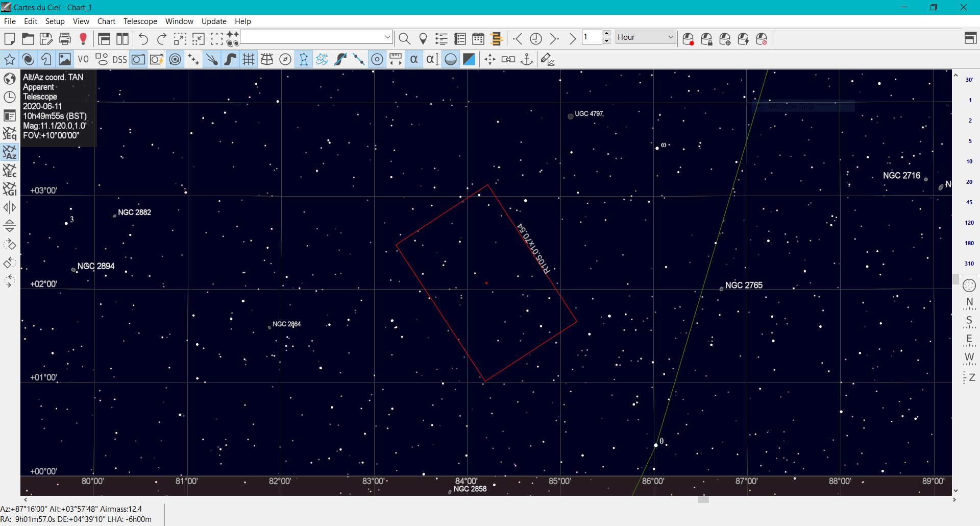The image size is (980, 526).
Task: Open date and time clock in sidebar
Action: pyautogui.click(x=10, y=97)
